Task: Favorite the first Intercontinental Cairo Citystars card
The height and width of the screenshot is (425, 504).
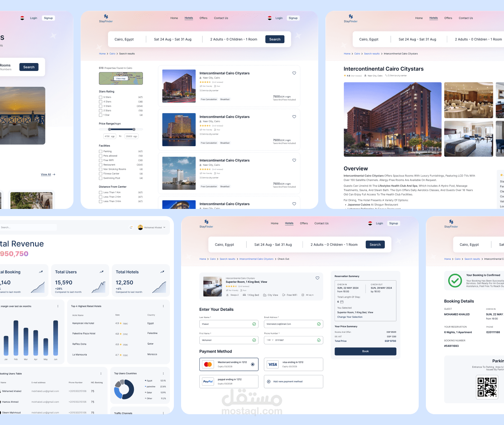Action: pyautogui.click(x=294, y=73)
